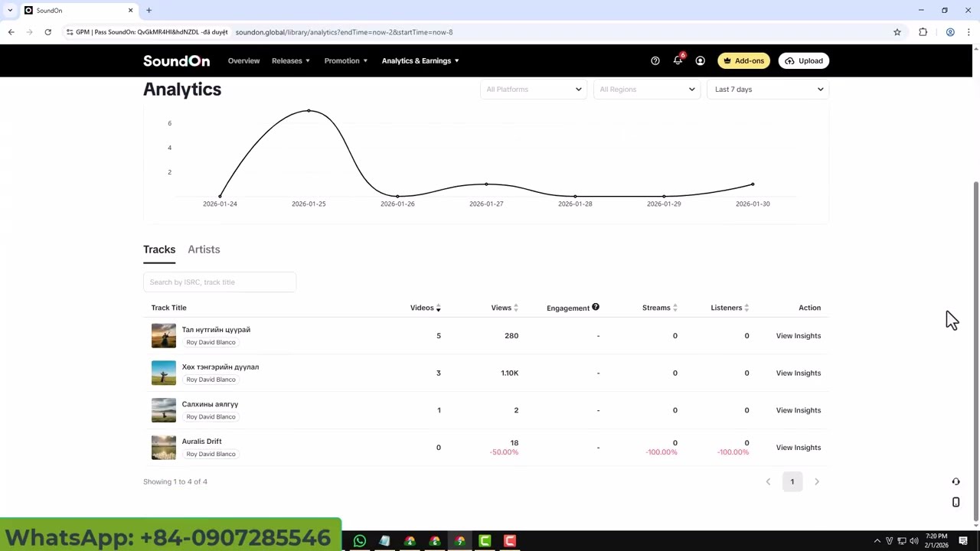This screenshot has height=551, width=980.
Task: Open Хөх тэнгэрийн дуулал track thumbnail
Action: pos(164,373)
